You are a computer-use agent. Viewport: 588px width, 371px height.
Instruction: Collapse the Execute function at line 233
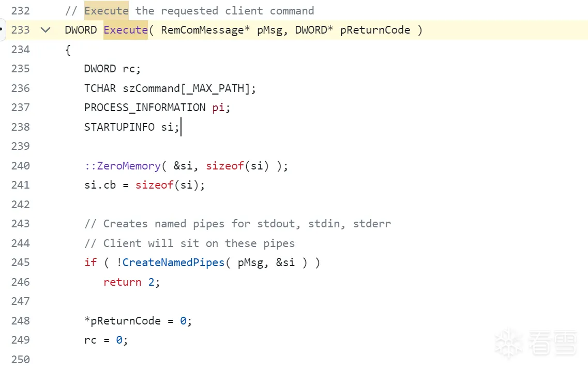click(46, 29)
